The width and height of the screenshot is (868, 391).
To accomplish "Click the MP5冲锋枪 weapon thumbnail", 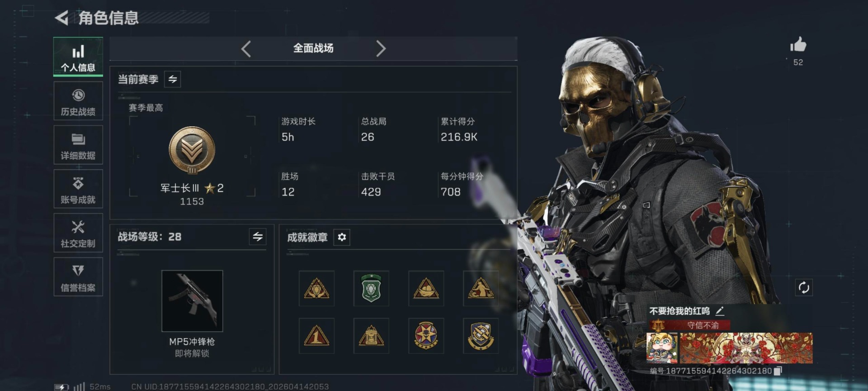I will pos(192,301).
